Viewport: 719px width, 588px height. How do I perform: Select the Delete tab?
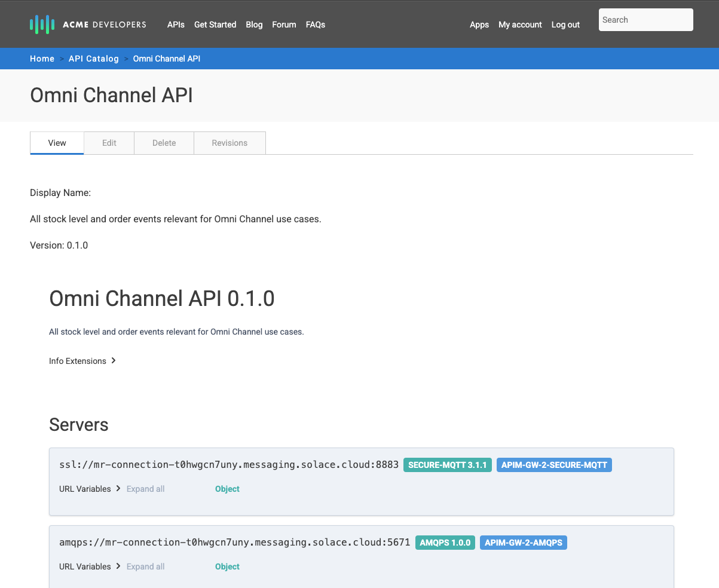164,143
